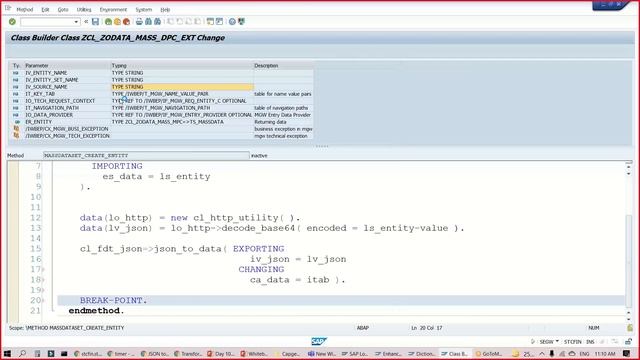Select the IO_TECH_REQUEST_CONTEXT parameter
Screen dimensions: 640x360
point(60,101)
